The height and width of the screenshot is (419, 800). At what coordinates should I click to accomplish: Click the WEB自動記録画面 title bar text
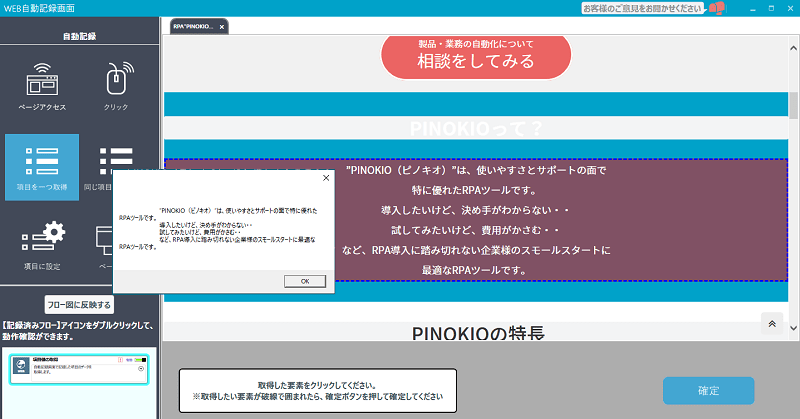pos(39,8)
